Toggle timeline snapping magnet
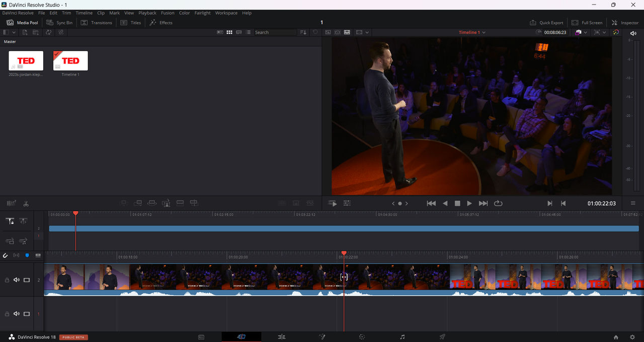Viewport: 644px width, 342px height. (6, 255)
